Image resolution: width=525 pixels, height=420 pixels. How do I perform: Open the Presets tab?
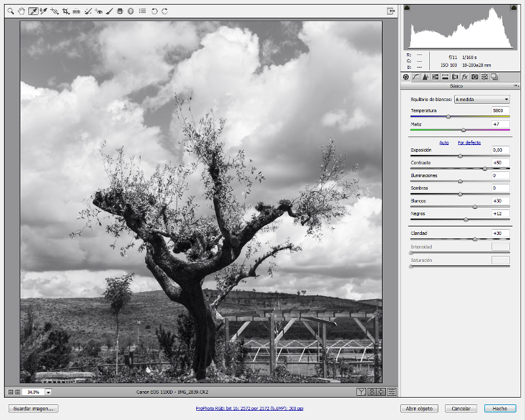pos(484,77)
